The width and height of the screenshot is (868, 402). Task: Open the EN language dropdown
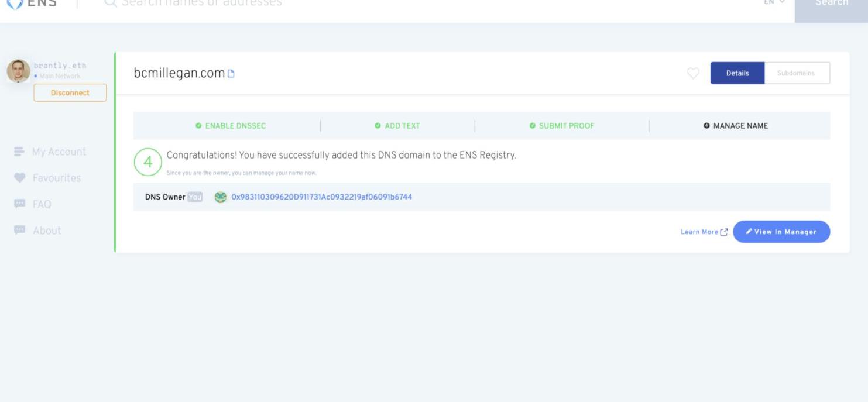(x=774, y=4)
